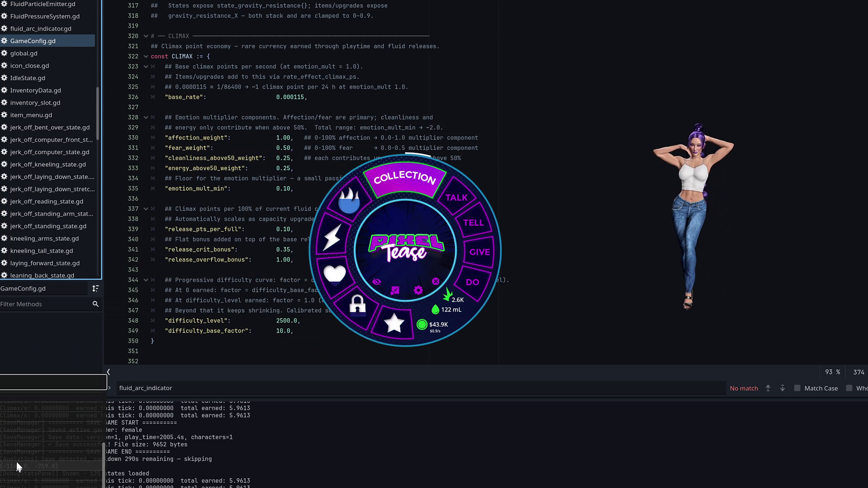Screen dimensions: 868x488
Task: Open leaning_back_state.gd script
Action: click(x=42, y=275)
